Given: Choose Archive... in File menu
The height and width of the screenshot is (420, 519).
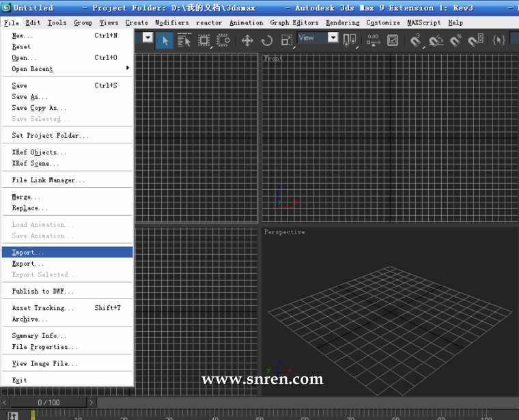Looking at the screenshot, I should click(x=68, y=319).
